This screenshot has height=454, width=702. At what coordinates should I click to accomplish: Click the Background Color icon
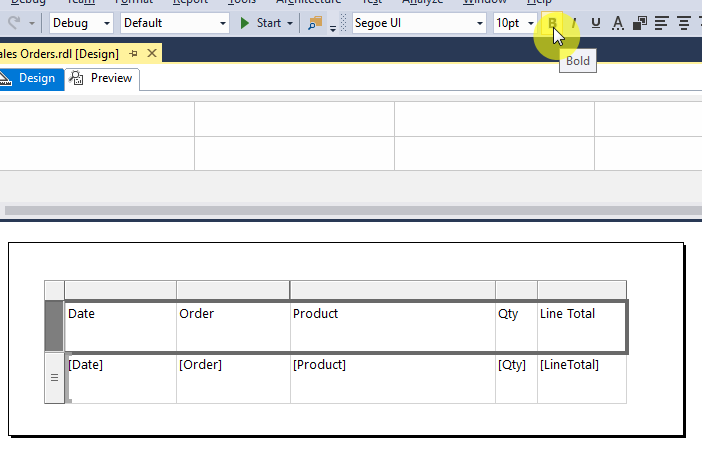point(639,23)
